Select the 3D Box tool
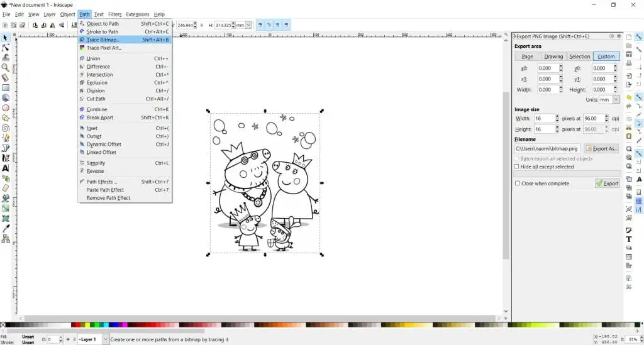This screenshot has width=644, height=345. pos(5,97)
